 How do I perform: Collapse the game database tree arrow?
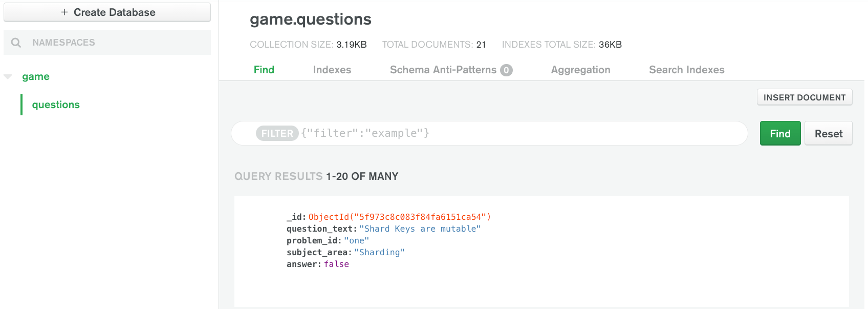point(8,77)
